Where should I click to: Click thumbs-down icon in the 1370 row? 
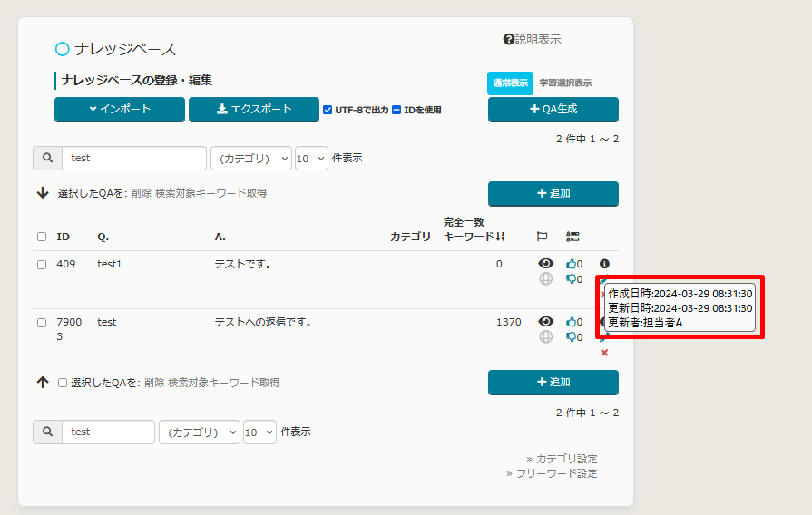pos(571,337)
